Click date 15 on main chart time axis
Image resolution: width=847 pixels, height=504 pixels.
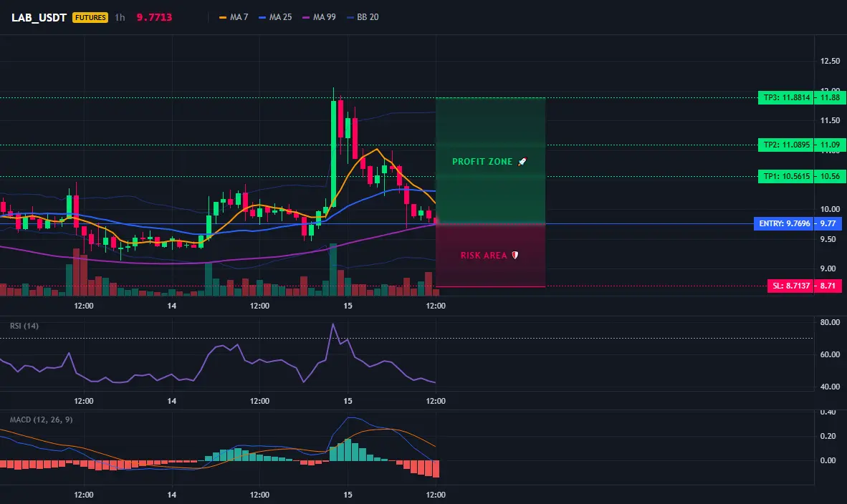tap(348, 306)
